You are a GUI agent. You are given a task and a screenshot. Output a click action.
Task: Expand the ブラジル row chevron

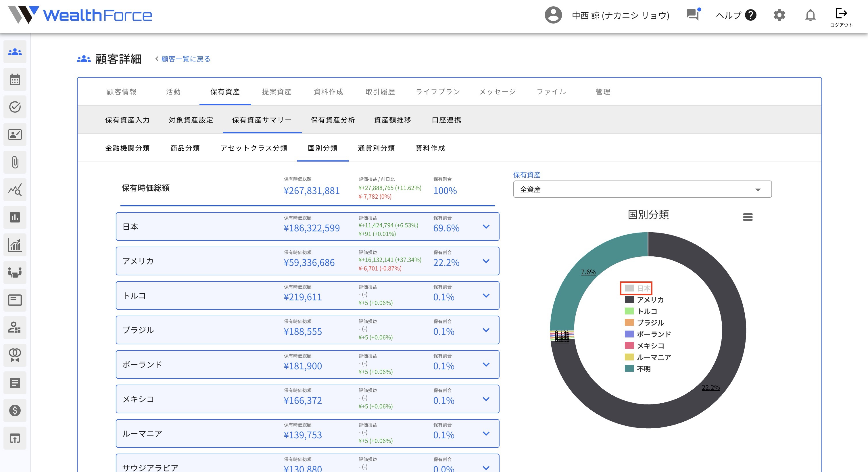[486, 330]
